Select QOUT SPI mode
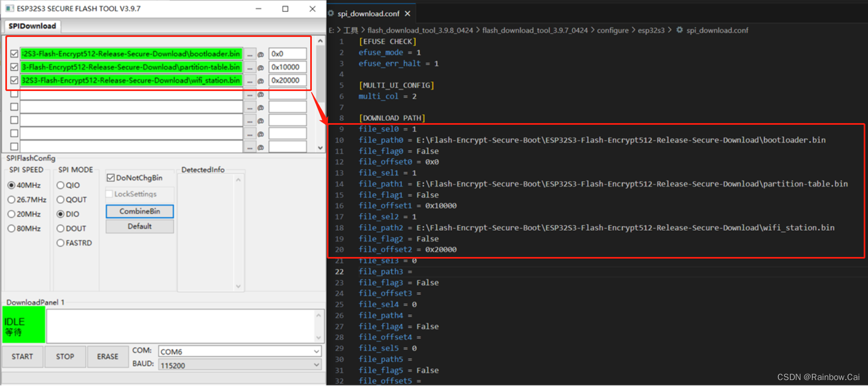The height and width of the screenshot is (386, 868). [x=61, y=200]
